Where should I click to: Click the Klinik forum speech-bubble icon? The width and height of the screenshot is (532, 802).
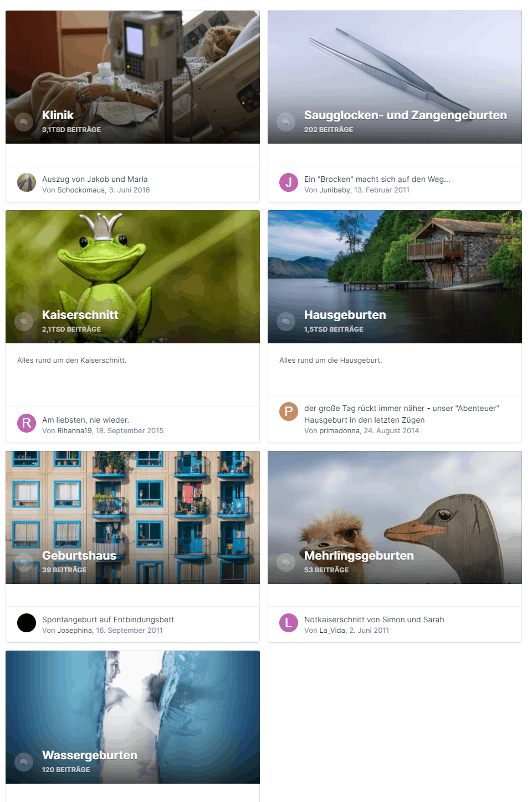click(x=24, y=122)
